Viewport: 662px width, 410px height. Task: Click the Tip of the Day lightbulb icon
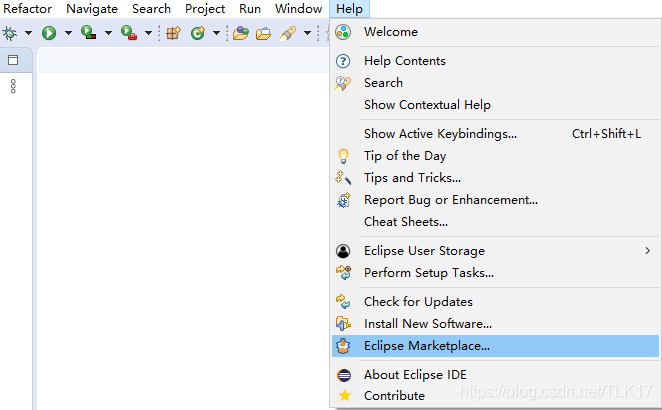click(x=343, y=156)
